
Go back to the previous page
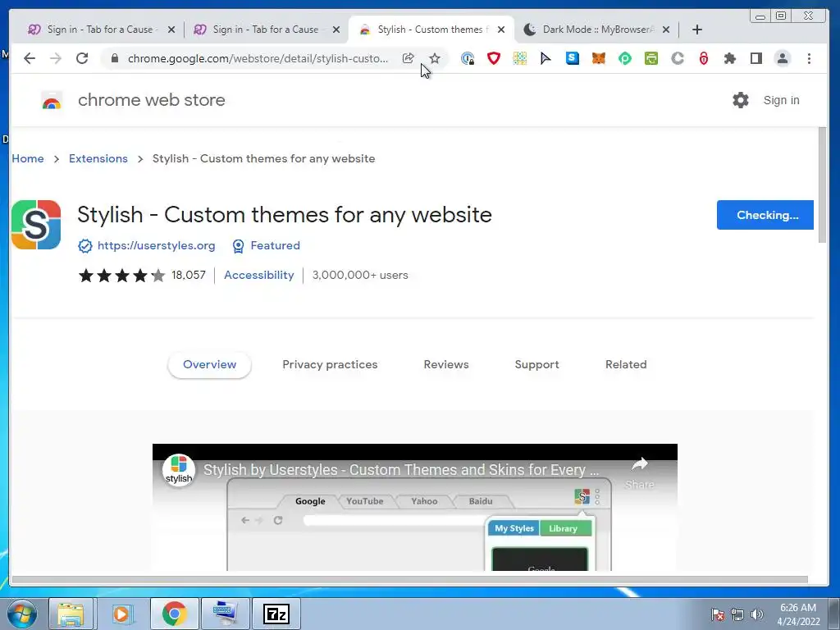30,58
